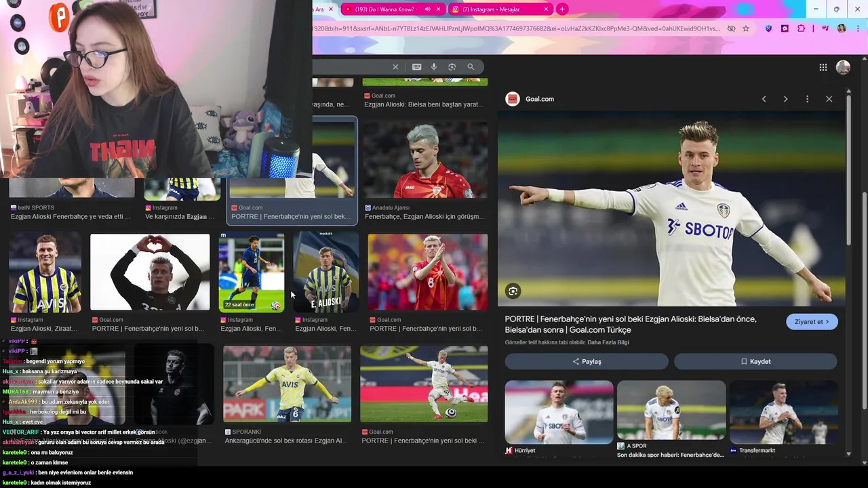Click the Kaydet save button
This screenshot has width=868, height=488.
[755, 361]
